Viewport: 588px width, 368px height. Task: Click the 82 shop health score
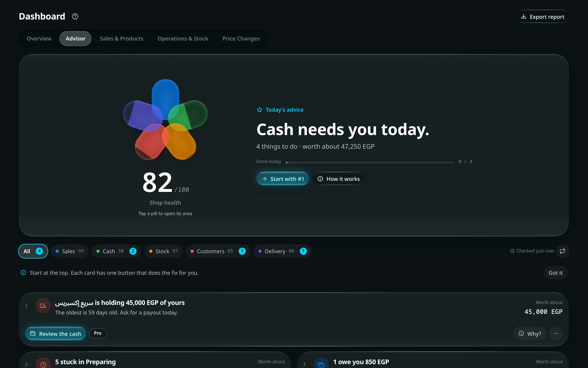tap(158, 182)
